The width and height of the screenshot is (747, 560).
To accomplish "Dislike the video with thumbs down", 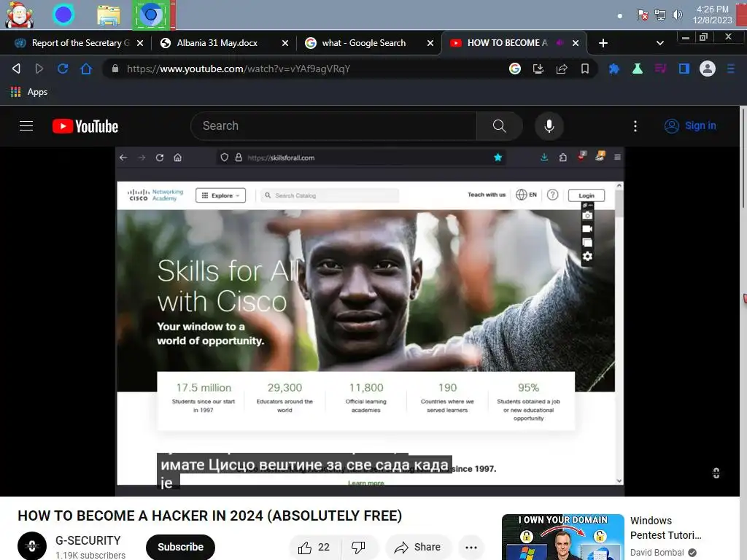I will pyautogui.click(x=358, y=547).
